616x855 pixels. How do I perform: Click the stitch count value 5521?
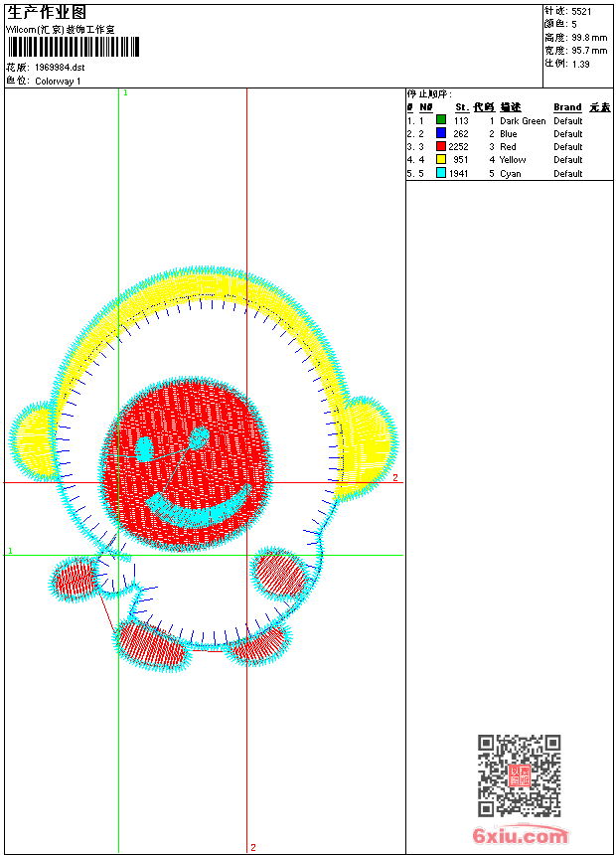click(x=581, y=11)
